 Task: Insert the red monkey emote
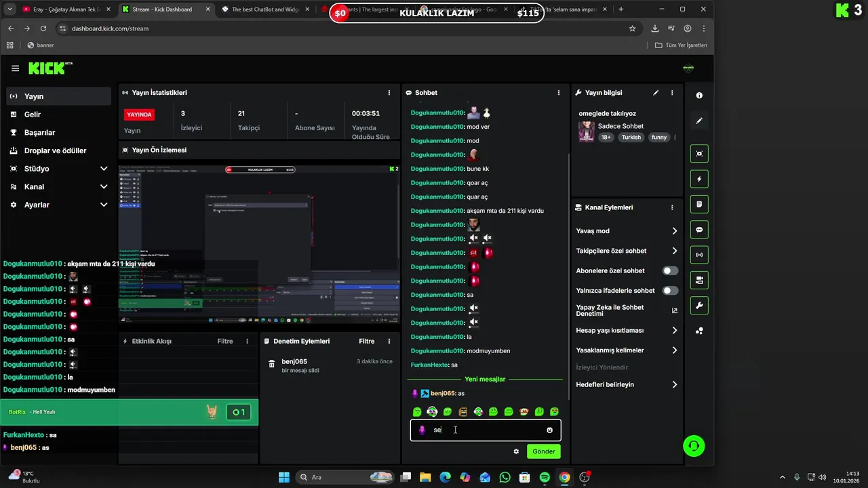pyautogui.click(x=524, y=412)
